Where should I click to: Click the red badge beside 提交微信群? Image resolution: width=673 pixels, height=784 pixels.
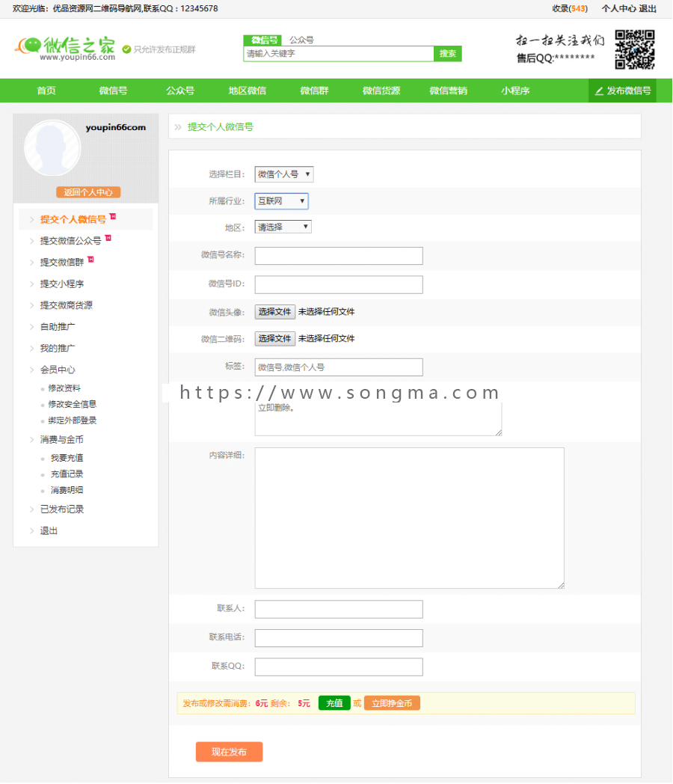pyautogui.click(x=90, y=260)
